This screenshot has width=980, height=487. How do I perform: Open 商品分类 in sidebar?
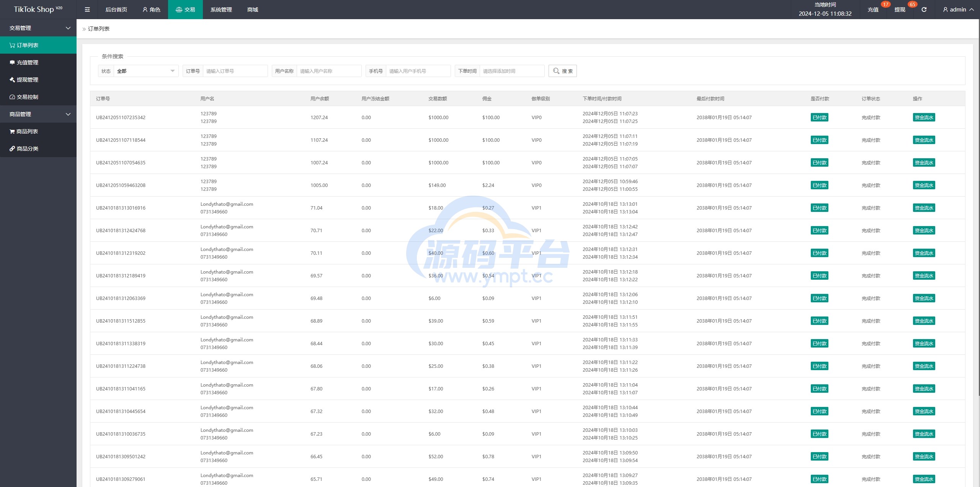[38, 149]
